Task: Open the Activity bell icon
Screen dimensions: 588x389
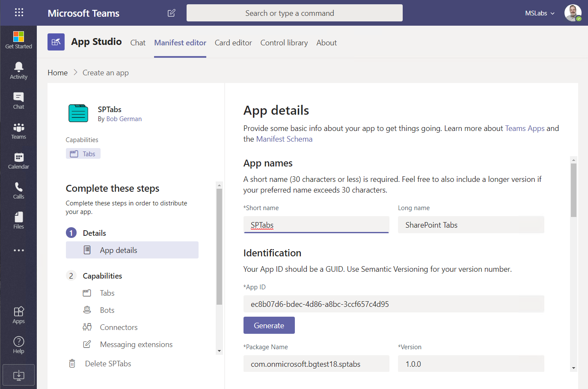Action: (x=18, y=70)
